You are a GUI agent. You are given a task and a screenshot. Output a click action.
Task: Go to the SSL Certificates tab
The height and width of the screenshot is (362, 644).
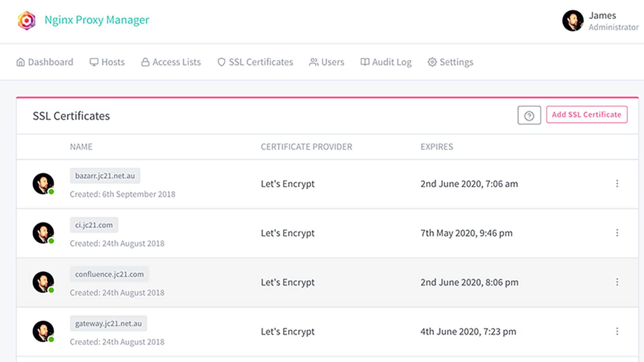point(255,62)
